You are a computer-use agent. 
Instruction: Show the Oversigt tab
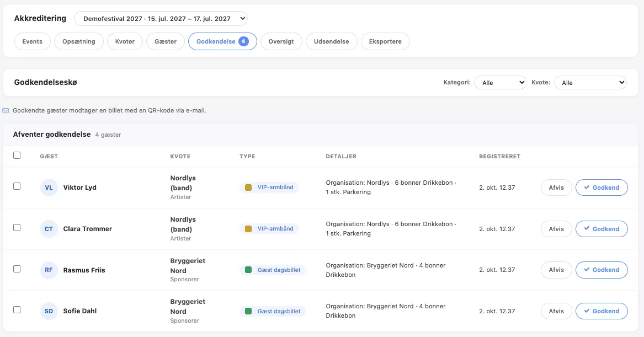click(281, 41)
